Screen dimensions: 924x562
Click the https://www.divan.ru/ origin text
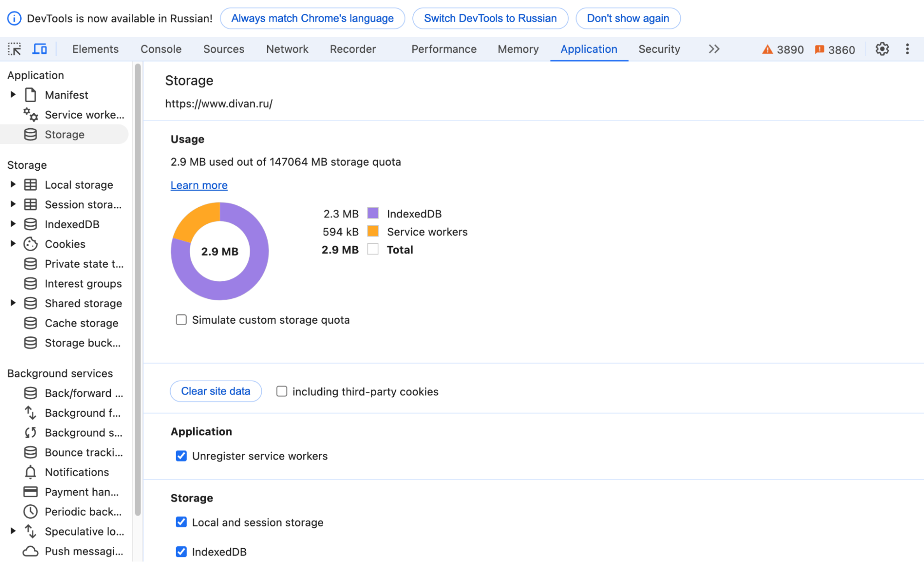(x=219, y=104)
